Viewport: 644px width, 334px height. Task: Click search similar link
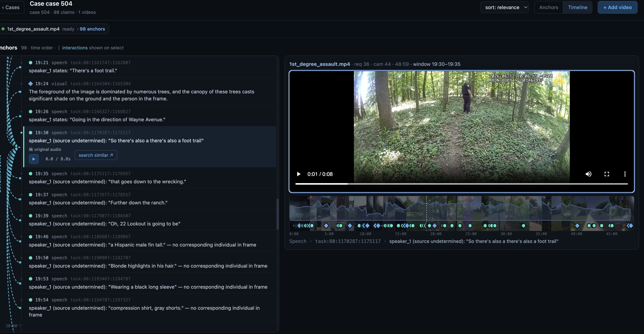(96, 155)
